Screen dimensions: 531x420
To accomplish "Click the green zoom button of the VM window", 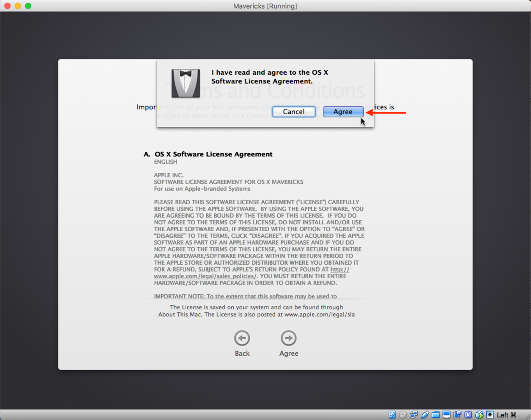I will (x=28, y=6).
